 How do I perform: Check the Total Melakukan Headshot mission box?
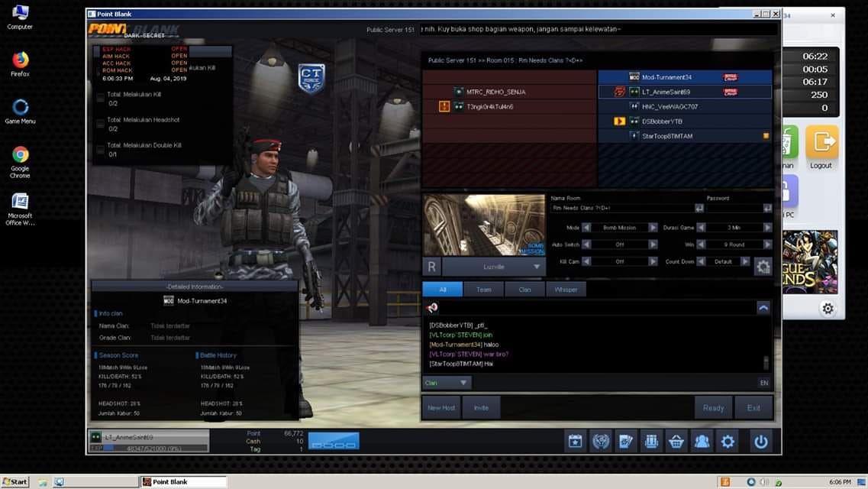100,124
